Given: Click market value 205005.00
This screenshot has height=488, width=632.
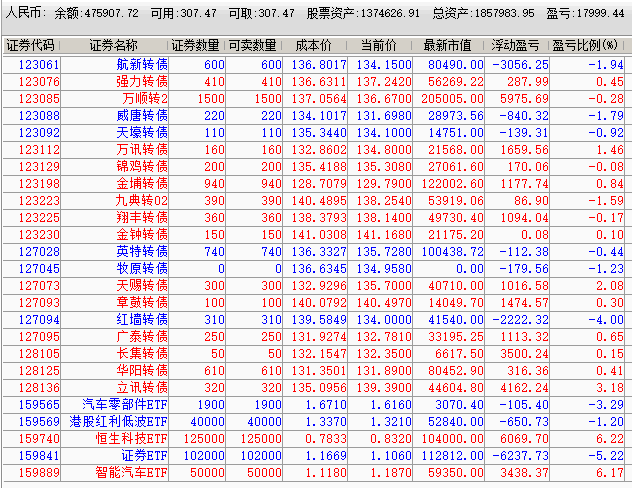Looking at the screenshot, I should (x=452, y=99).
